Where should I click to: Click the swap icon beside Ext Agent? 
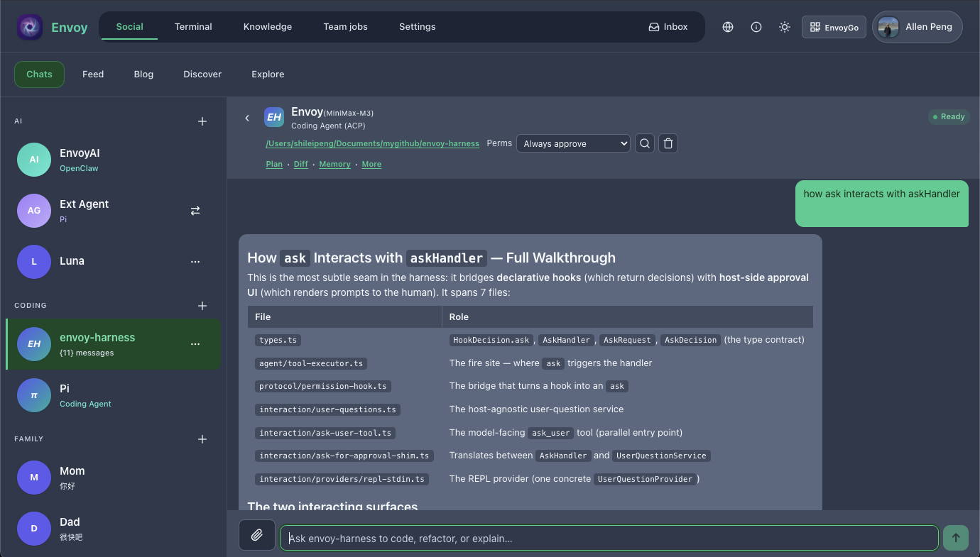point(195,211)
